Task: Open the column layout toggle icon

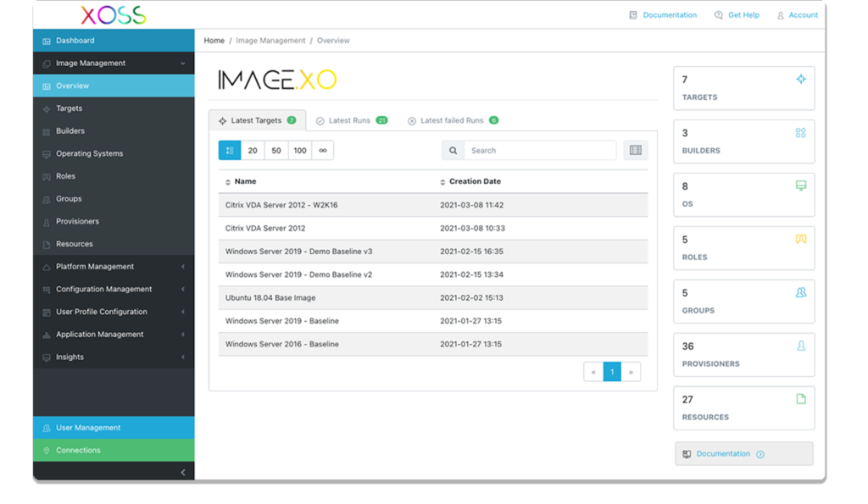Action: (x=636, y=151)
